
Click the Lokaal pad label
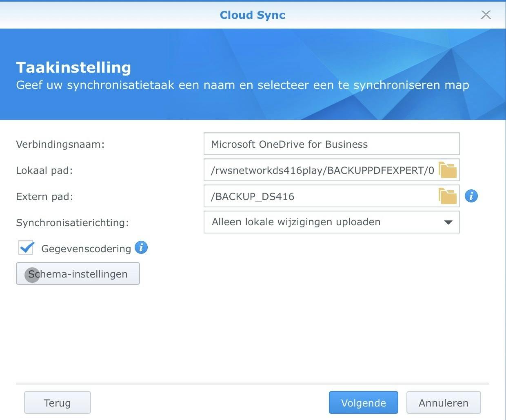point(44,171)
